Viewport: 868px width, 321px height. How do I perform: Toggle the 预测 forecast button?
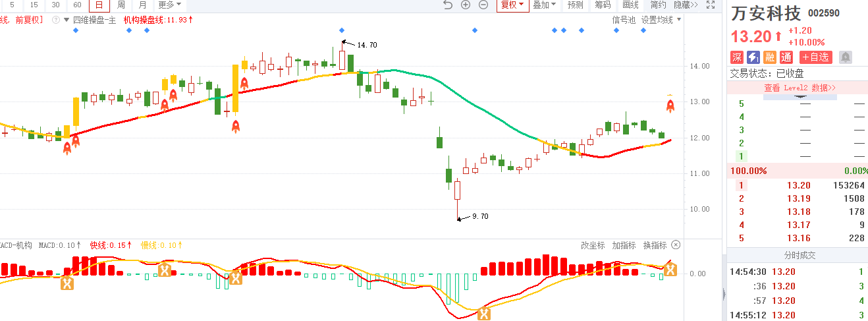575,5
